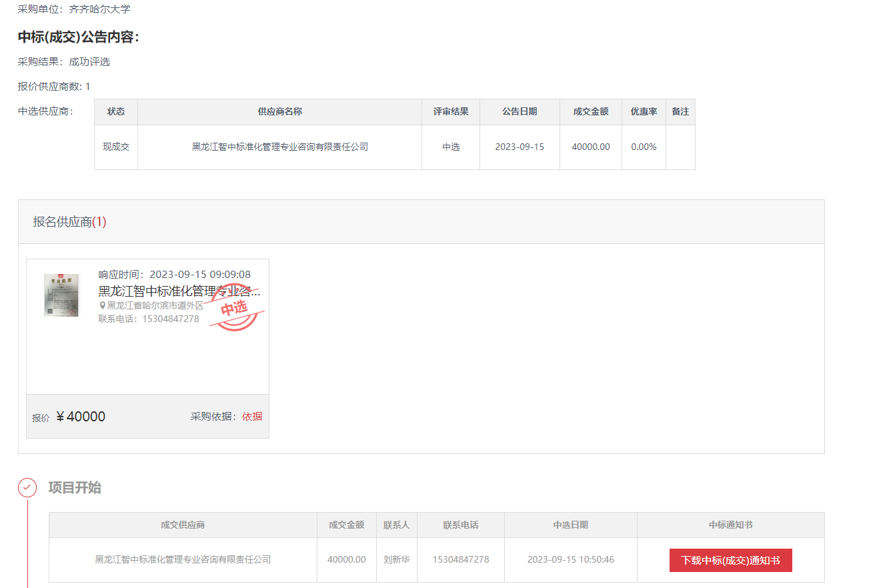Click the ¥40000 quote price
This screenshot has height=588, width=895.
(x=81, y=417)
